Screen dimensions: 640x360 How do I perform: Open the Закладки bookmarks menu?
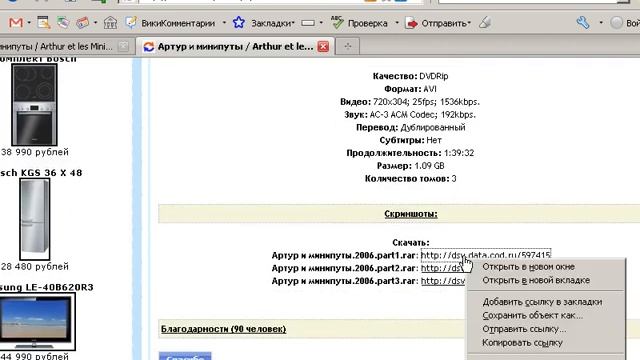coord(272,23)
